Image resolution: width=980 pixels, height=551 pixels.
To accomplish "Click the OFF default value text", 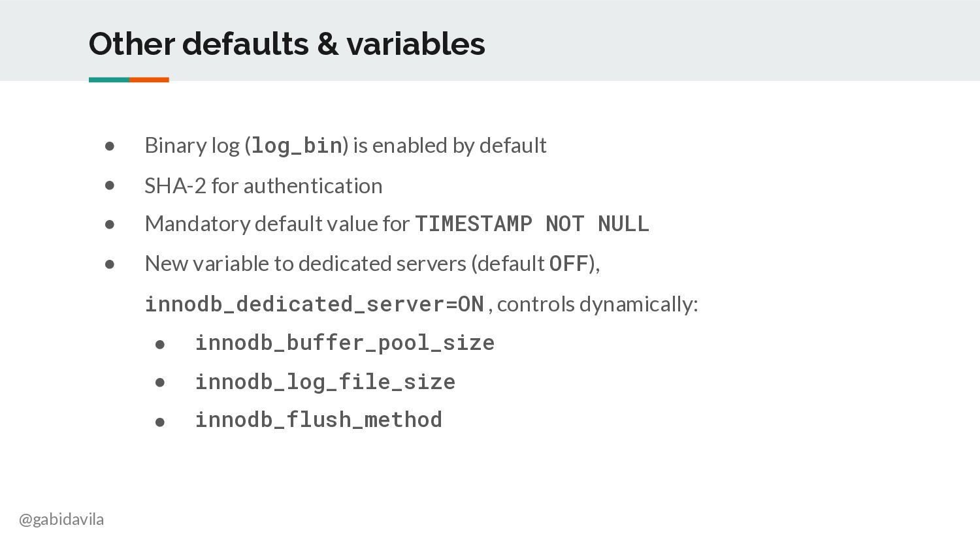I will tap(568, 264).
